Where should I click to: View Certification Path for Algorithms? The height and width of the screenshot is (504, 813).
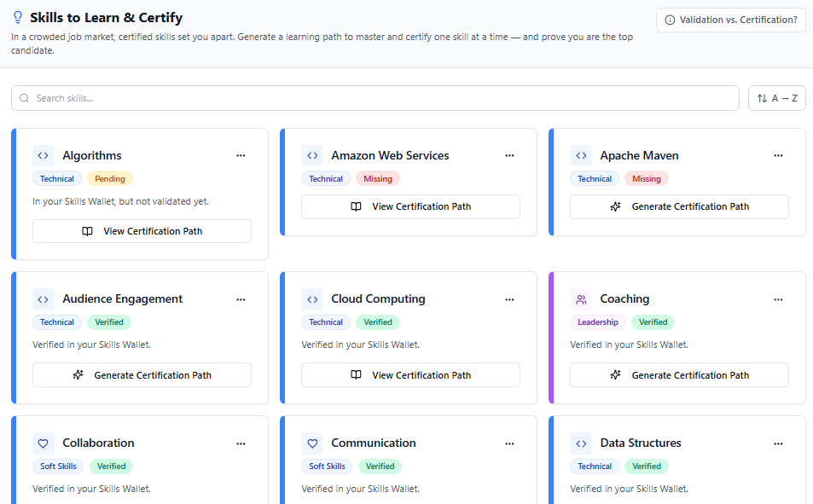142,231
